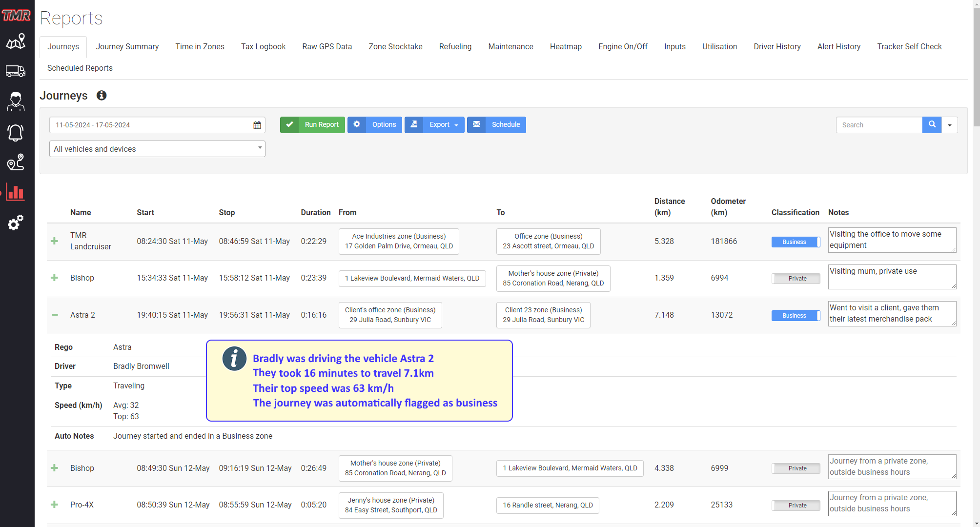Click the Driver name Bradly Bromwell
The height and width of the screenshot is (527, 980).
pyautogui.click(x=141, y=366)
